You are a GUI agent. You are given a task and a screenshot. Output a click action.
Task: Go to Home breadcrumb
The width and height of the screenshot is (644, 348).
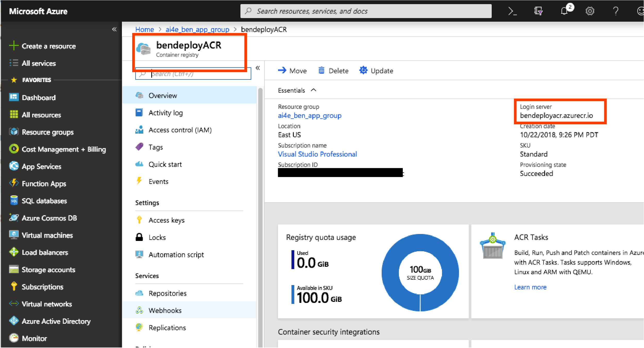[x=145, y=29]
